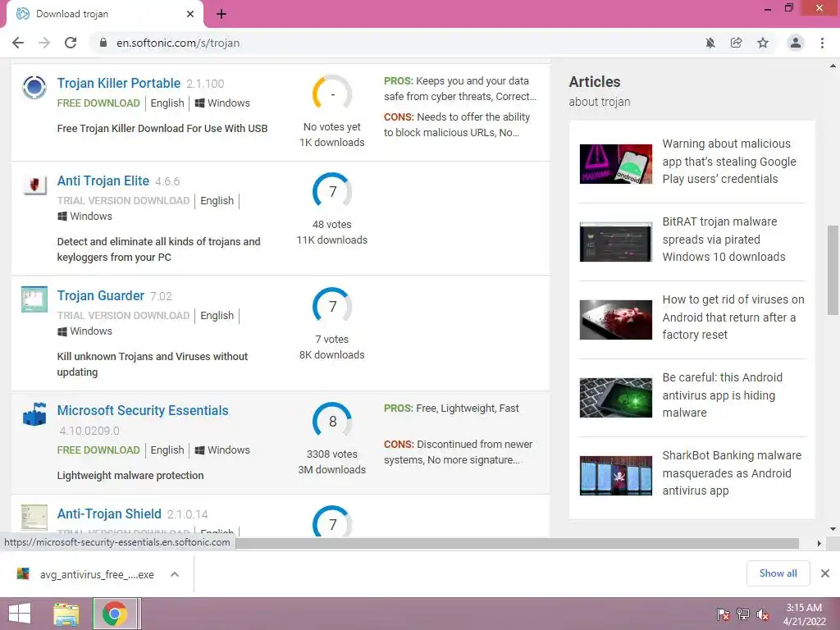Viewport: 840px width, 630px height.
Task: Click Trojan Guarder app icon
Action: [x=34, y=299]
